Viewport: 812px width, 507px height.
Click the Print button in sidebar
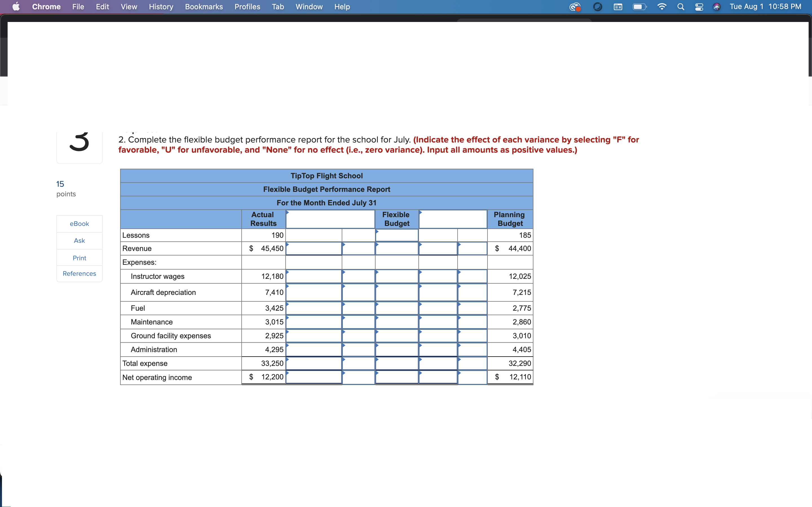pos(79,258)
